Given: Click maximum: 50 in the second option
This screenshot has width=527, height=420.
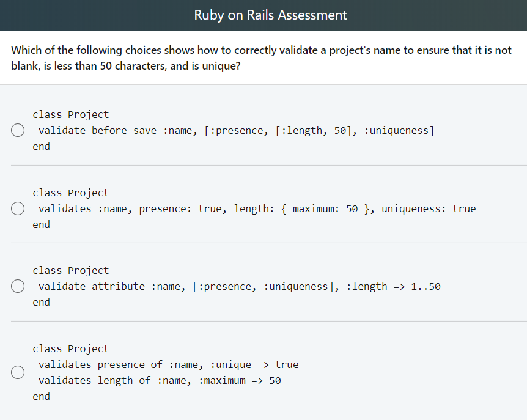Looking at the screenshot, I should [325, 208].
